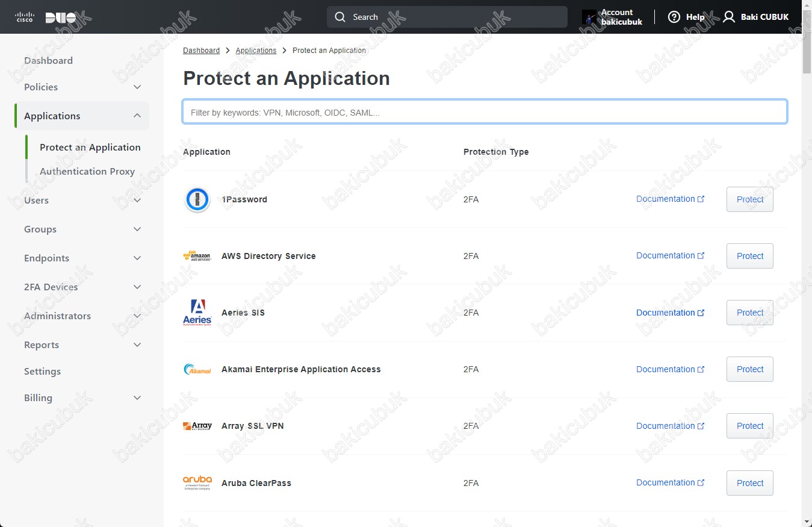Open Applications in the sidebar
Image resolution: width=812 pixels, height=527 pixels.
click(x=52, y=116)
